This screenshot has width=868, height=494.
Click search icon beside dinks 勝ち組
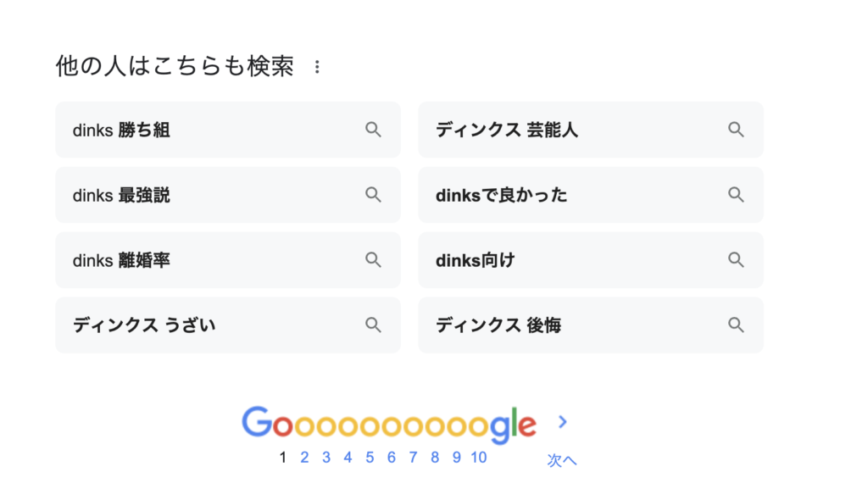coord(373,130)
